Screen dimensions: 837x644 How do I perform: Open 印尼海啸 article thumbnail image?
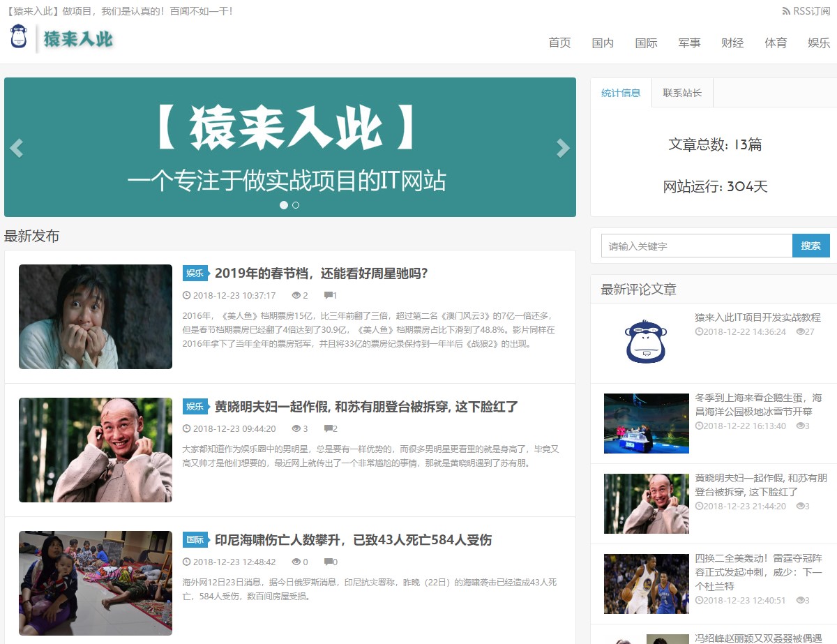pos(96,583)
